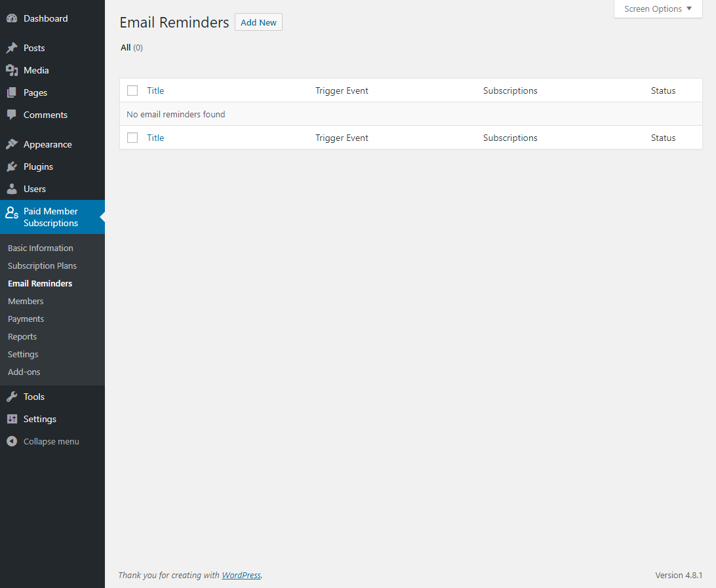The width and height of the screenshot is (716, 588).
Task: Open the main Settings menu item
Action: click(40, 419)
